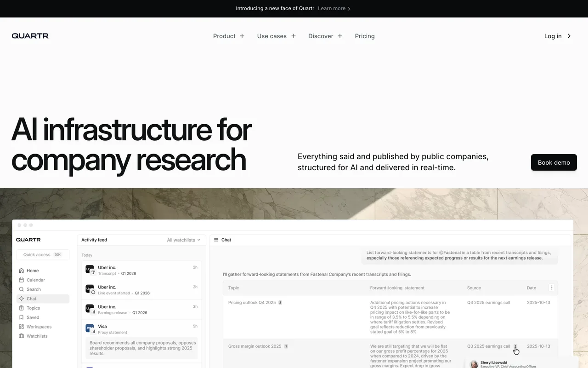
Task: Select the Calendar sidebar label
Action: pos(36,280)
